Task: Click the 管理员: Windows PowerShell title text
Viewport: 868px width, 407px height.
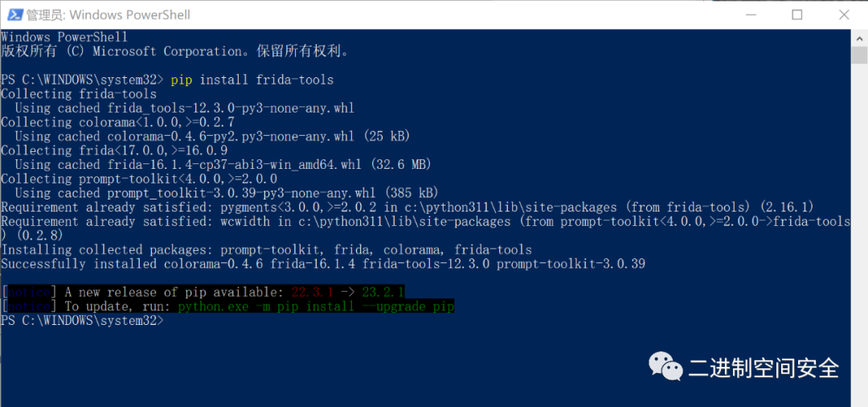Action: [108, 15]
